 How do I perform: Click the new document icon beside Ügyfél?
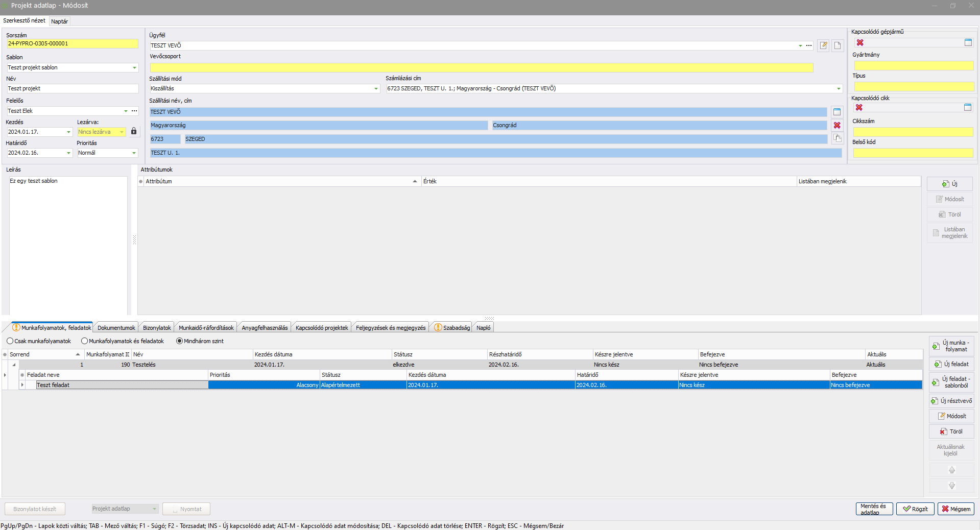pos(838,45)
